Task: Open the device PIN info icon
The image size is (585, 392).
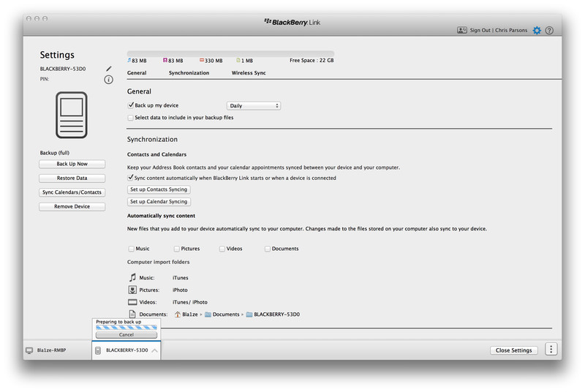Action: [x=108, y=80]
